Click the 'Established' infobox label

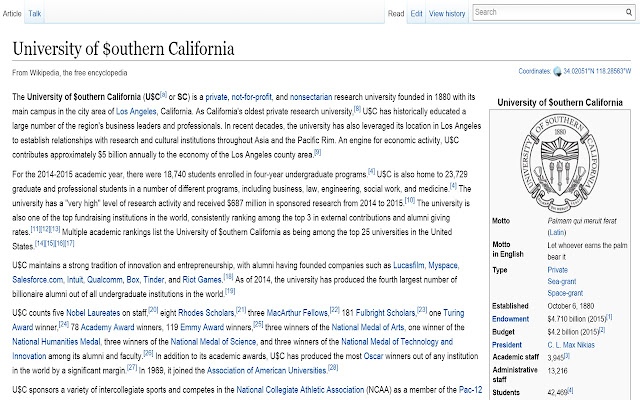pyautogui.click(x=510, y=306)
